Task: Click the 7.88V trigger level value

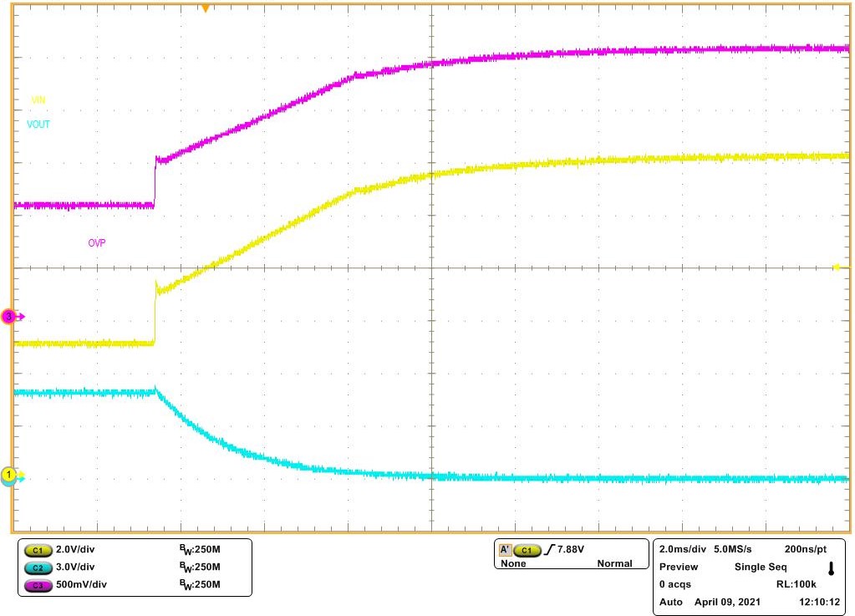Action: (573, 549)
